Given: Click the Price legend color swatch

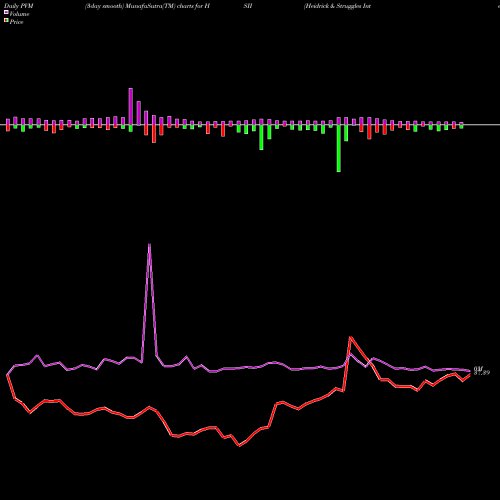Looking at the screenshot, I should click(x=6, y=21).
